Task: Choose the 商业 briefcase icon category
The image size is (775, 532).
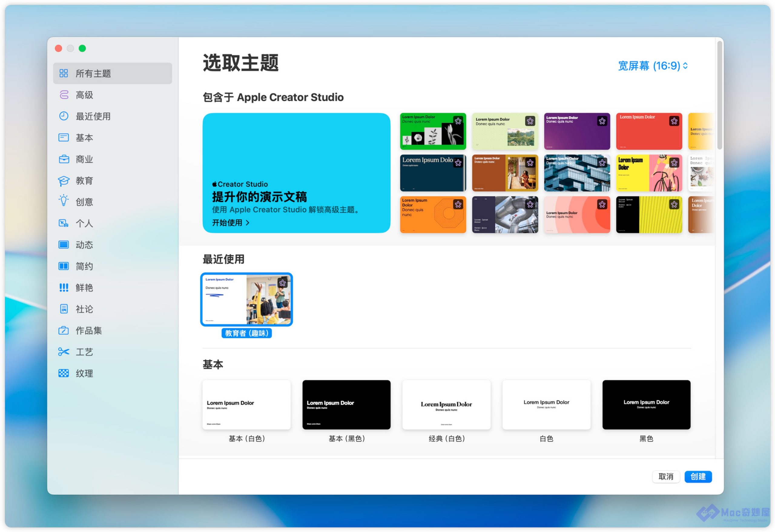Action: (63, 159)
